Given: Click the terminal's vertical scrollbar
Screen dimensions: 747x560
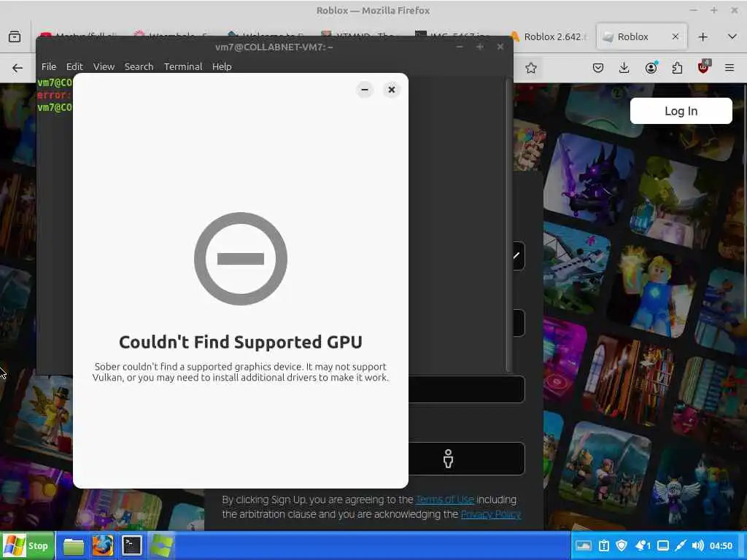Looking at the screenshot, I should [508, 224].
